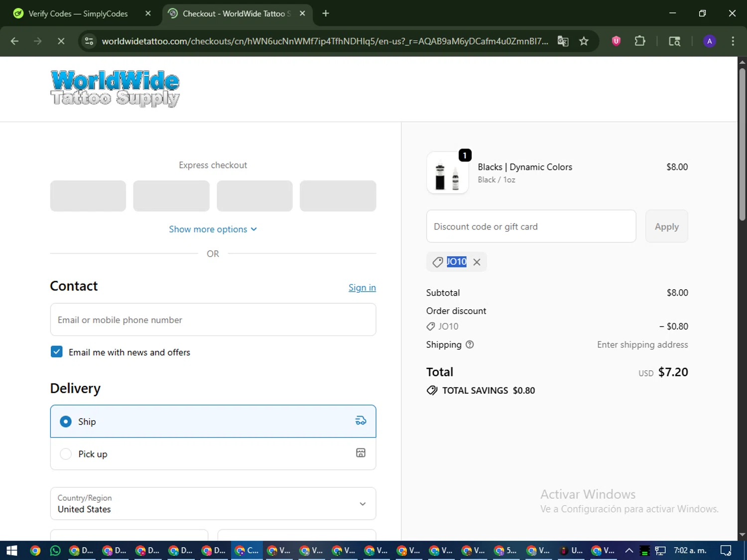This screenshot has width=747, height=560.
Task: Click the order discount amount – $0.80
Action: 673,327
